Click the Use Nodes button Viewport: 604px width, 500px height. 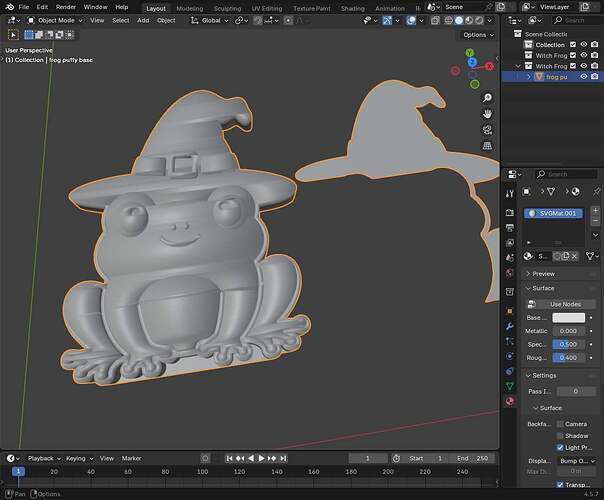pyautogui.click(x=561, y=304)
